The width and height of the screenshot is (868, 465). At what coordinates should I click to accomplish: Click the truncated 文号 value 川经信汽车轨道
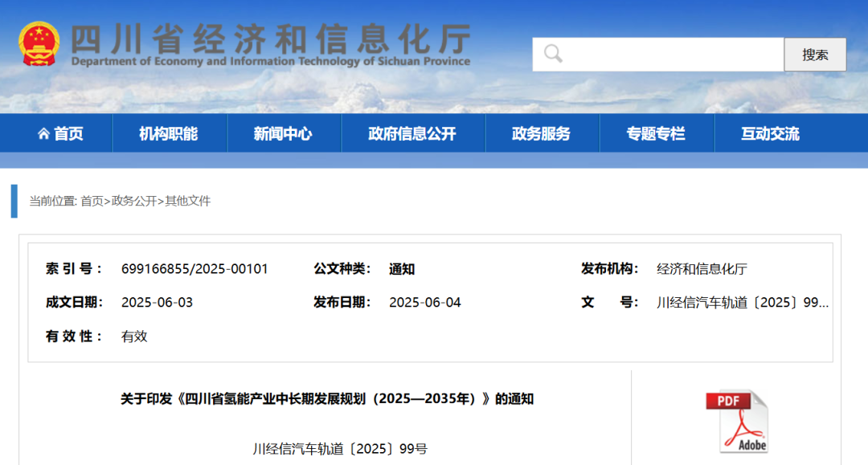(743, 303)
